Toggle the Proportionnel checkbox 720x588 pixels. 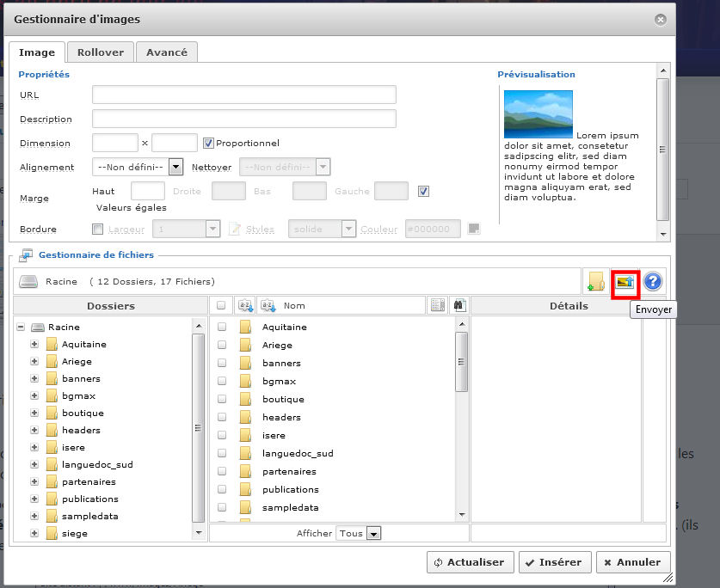tap(208, 144)
